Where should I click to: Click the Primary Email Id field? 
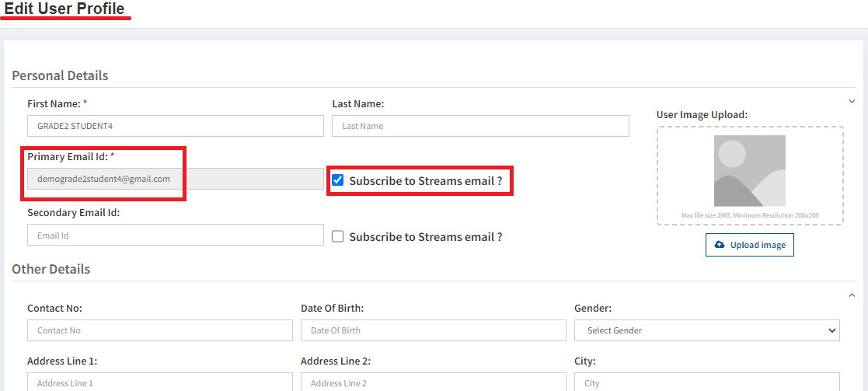point(175,179)
